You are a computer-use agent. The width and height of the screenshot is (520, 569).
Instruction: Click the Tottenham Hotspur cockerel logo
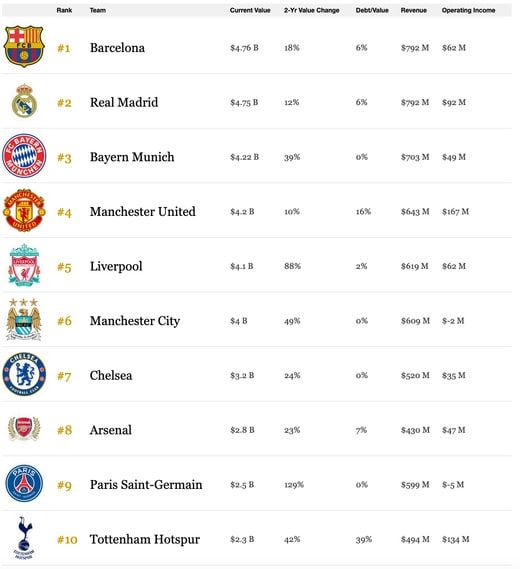pyautogui.click(x=24, y=538)
